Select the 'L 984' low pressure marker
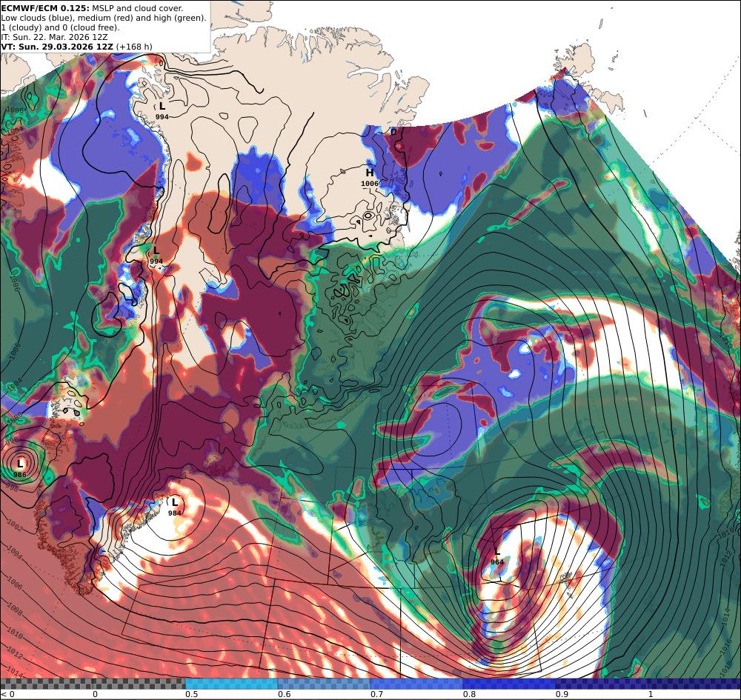The width and height of the screenshot is (741, 700). (x=175, y=507)
